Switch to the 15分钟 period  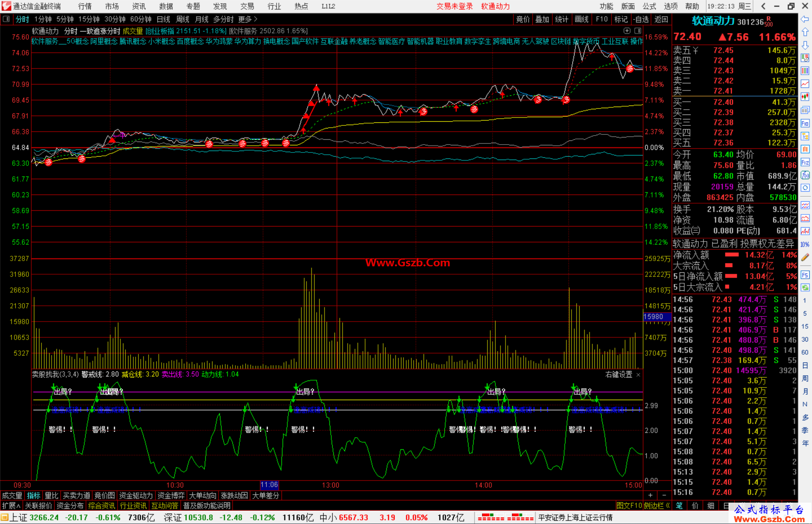pos(89,19)
